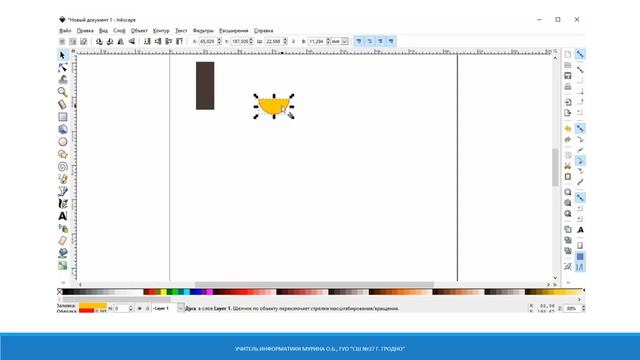Screen dimensions: 640x360
Task: Click Rotate 90° clockwise icon
Action: click(x=110, y=41)
